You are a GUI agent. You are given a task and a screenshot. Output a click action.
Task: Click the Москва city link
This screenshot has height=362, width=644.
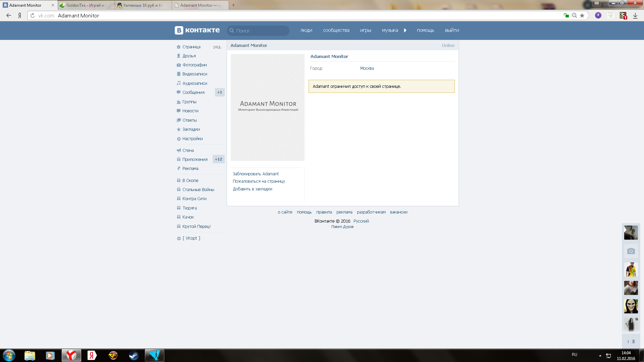pos(367,68)
